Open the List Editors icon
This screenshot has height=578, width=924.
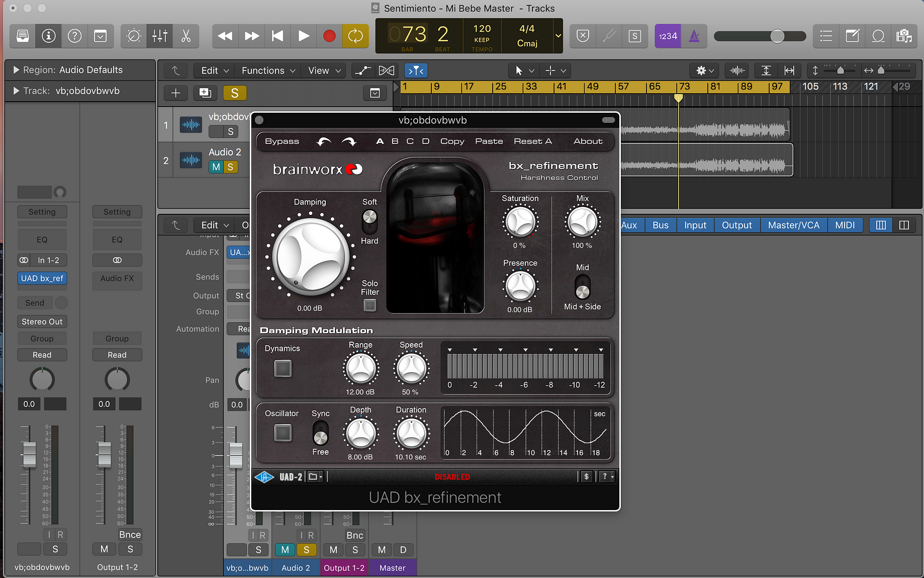click(x=826, y=36)
